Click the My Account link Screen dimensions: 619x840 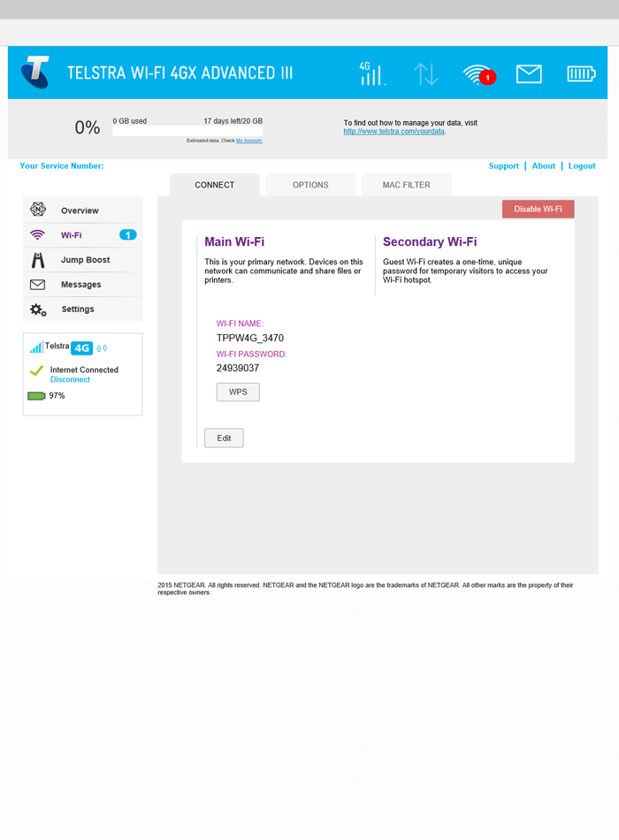click(248, 141)
